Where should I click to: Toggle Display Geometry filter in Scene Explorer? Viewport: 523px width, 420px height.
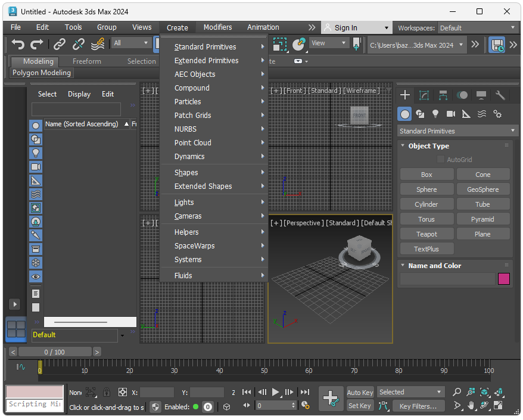36,126
